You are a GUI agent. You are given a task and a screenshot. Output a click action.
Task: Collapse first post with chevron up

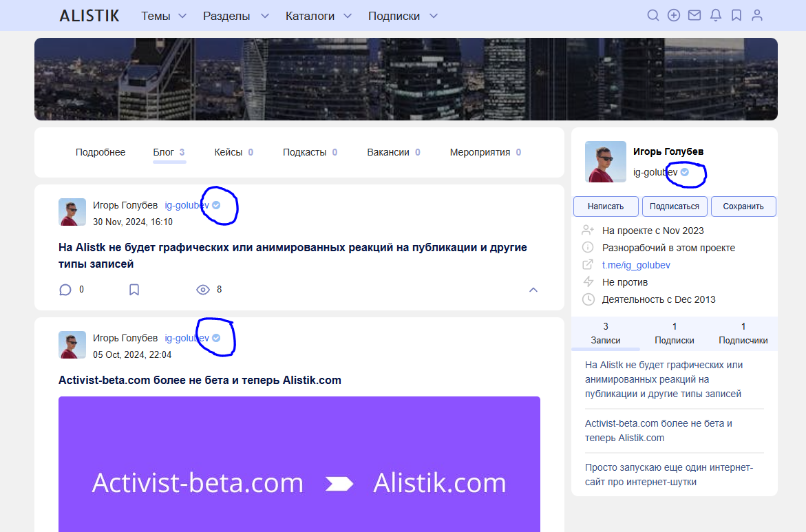click(x=533, y=290)
